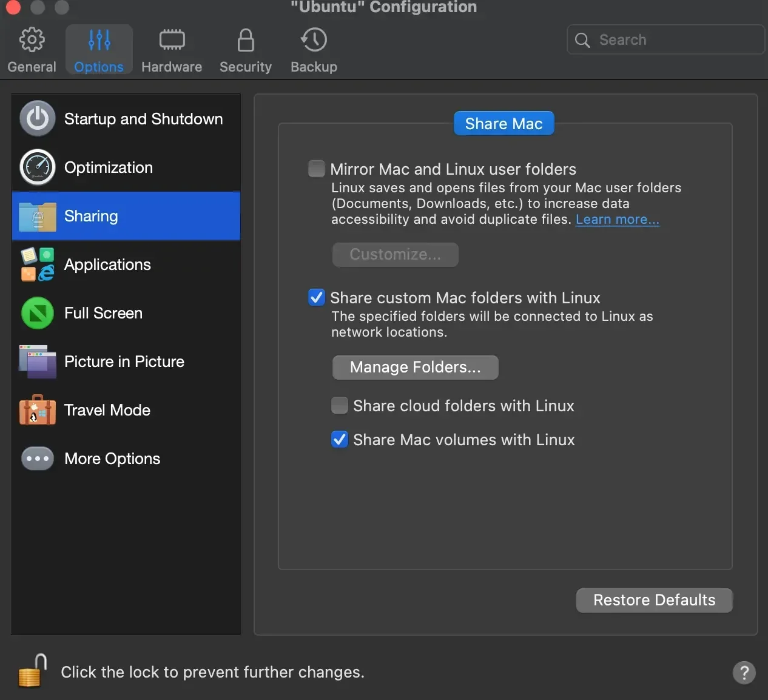
Task: Enable Mirror Mac and Linux user folders
Action: 317,169
